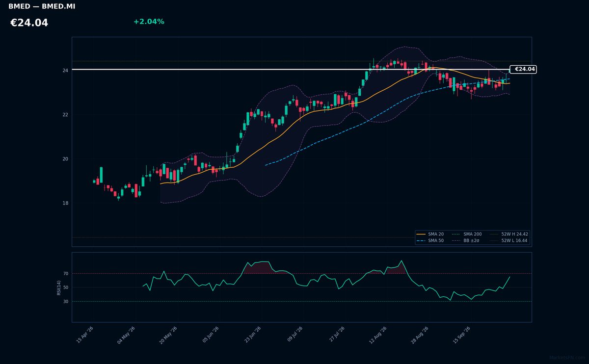Click the BMED — BMED.MI ticker title
The height and width of the screenshot is (364, 589).
[x=42, y=7]
